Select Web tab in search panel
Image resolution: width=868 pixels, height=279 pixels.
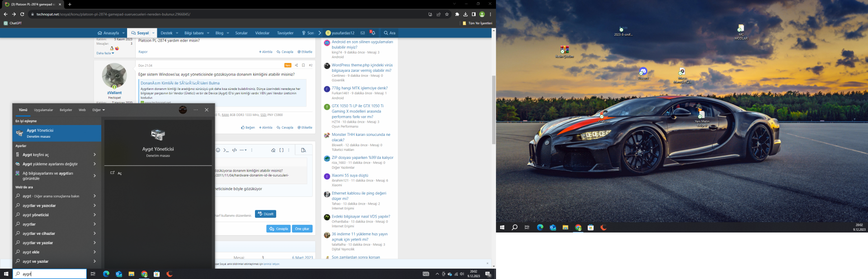[x=82, y=110]
